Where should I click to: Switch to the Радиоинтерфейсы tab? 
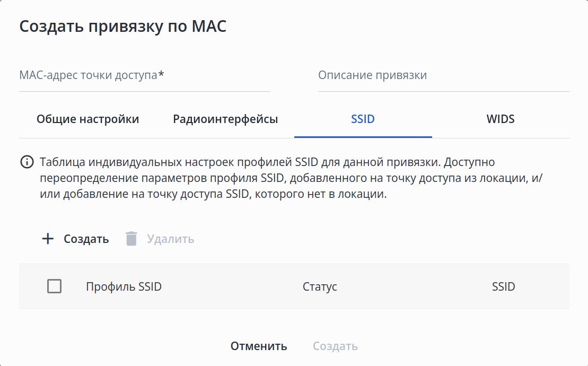coord(225,119)
